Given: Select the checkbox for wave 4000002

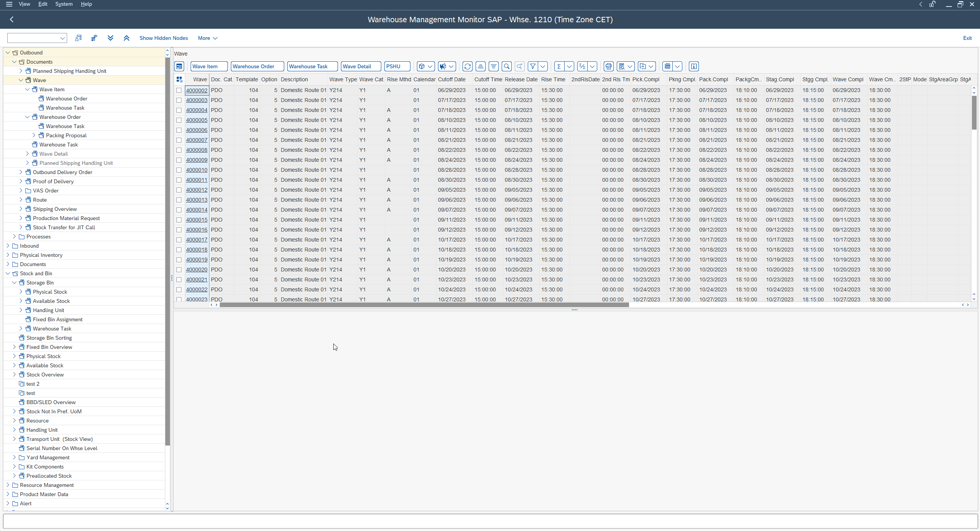Looking at the screenshot, I should coord(179,90).
